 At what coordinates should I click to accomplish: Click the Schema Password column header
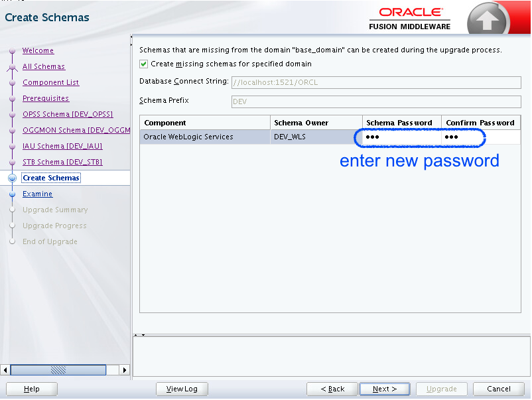pos(402,123)
